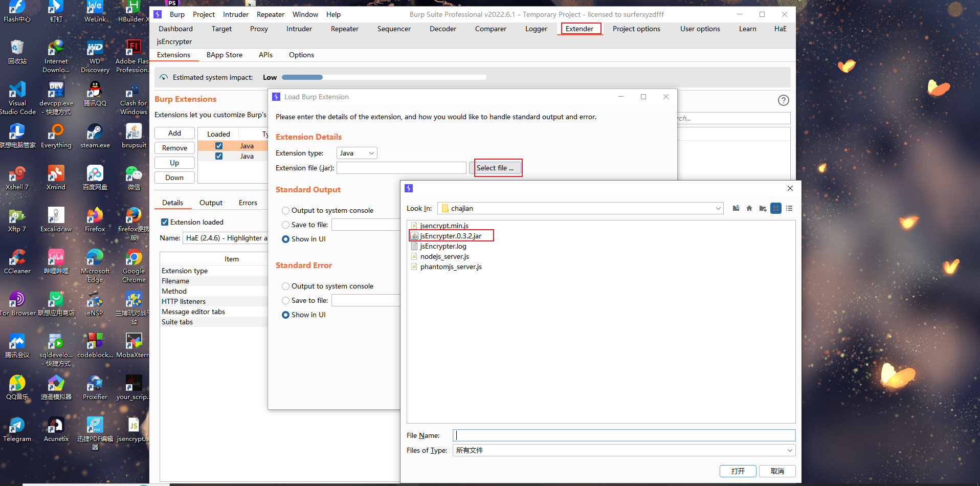Open the help question mark icon

point(783,100)
